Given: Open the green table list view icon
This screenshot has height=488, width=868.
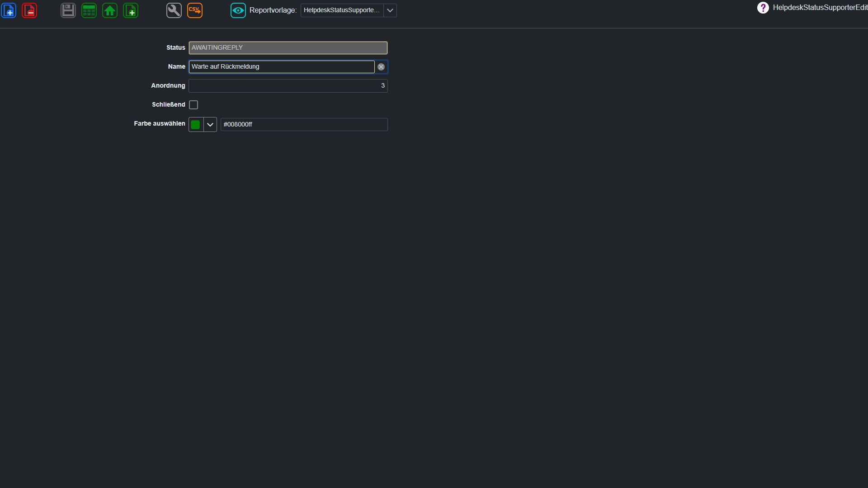Looking at the screenshot, I should click(x=89, y=10).
